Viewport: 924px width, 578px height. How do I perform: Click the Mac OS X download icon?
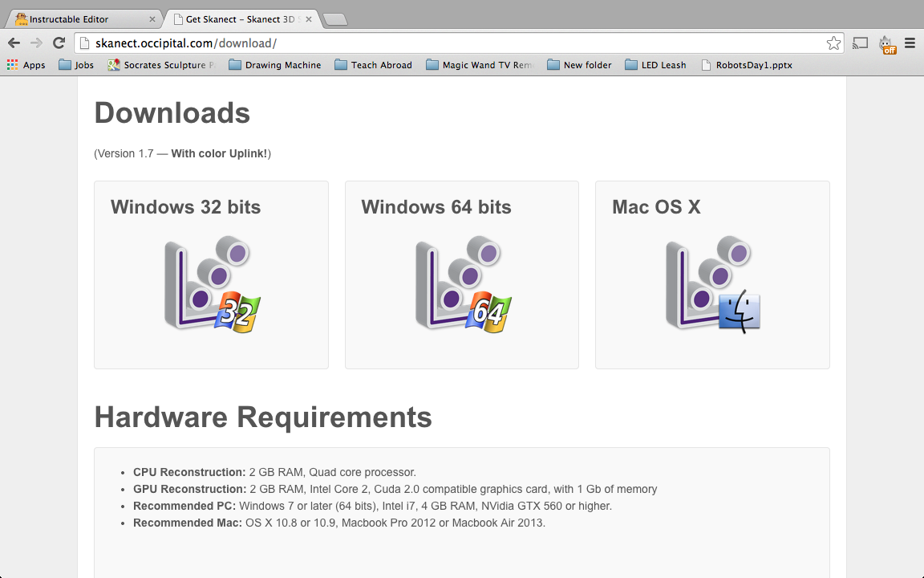pos(712,285)
